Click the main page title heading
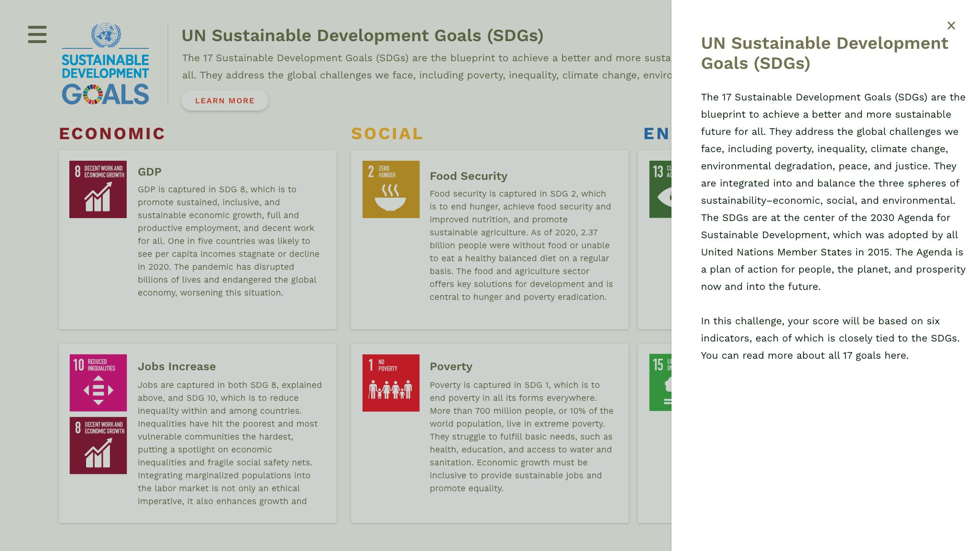The image size is (980, 551). 362,35
